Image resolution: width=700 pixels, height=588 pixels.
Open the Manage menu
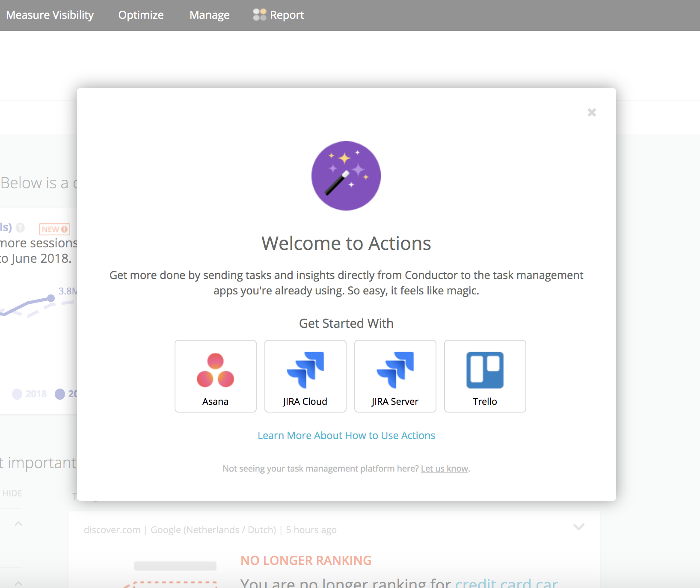pos(210,15)
